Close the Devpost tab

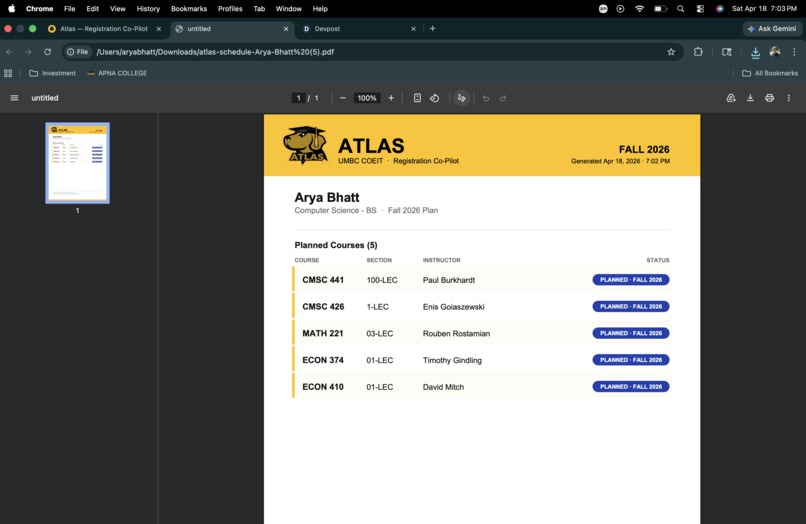[413, 29]
